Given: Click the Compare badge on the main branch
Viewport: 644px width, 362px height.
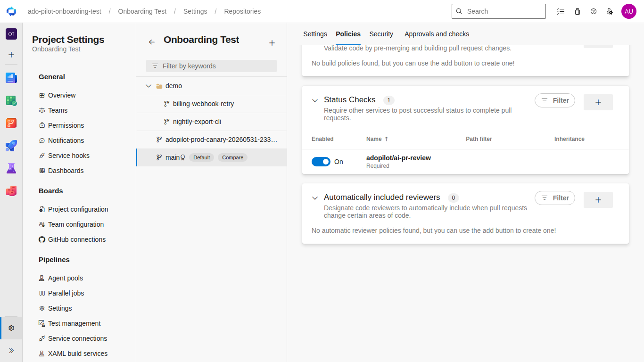Looking at the screenshot, I should click(232, 157).
